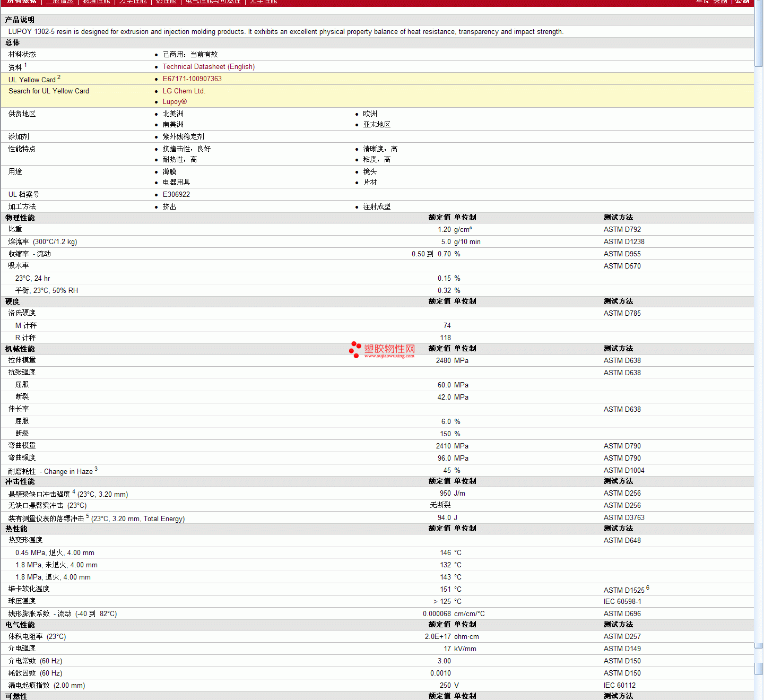This screenshot has height=700, width=764.
Task: Click the '热性能' section header
Action: [16, 529]
